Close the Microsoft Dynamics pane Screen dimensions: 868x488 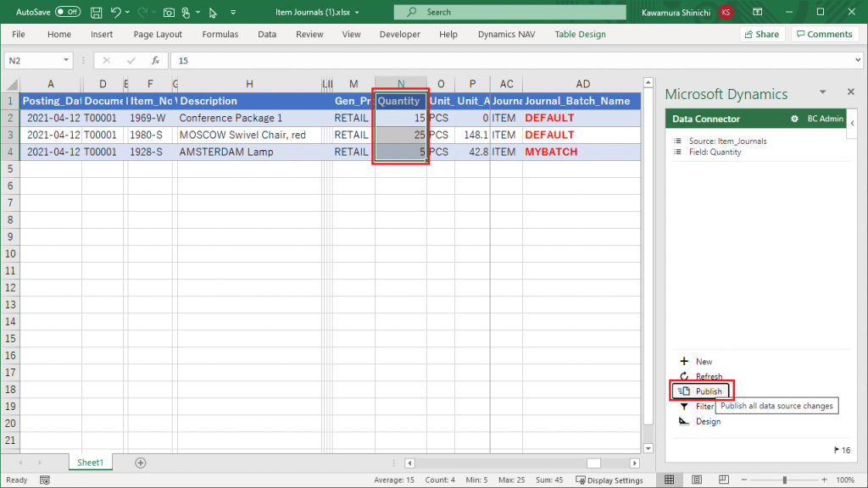pyautogui.click(x=851, y=91)
